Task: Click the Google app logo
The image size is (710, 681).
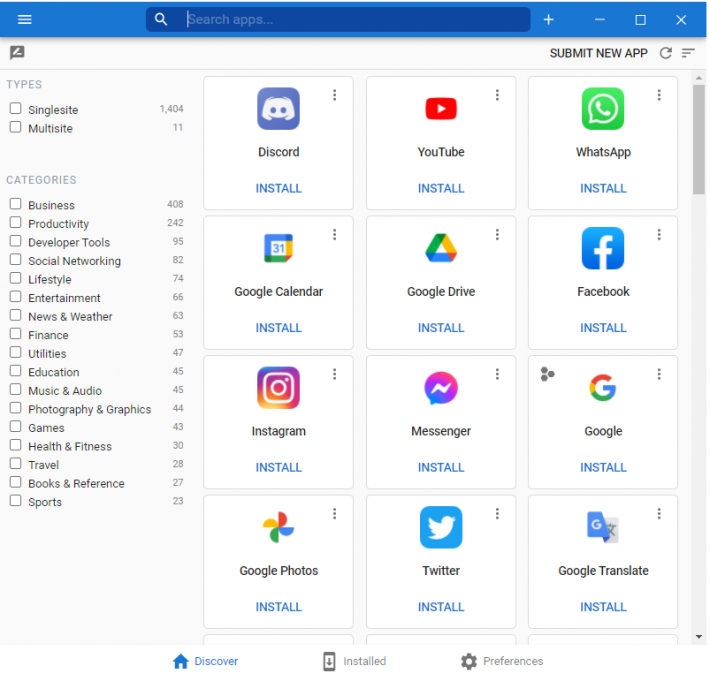Action: pyautogui.click(x=603, y=388)
